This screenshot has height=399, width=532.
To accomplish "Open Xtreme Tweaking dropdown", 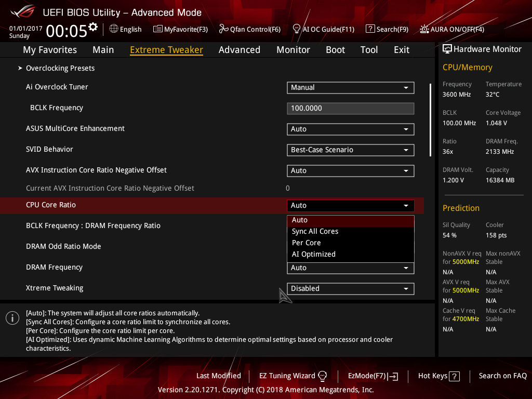I will tap(351, 288).
